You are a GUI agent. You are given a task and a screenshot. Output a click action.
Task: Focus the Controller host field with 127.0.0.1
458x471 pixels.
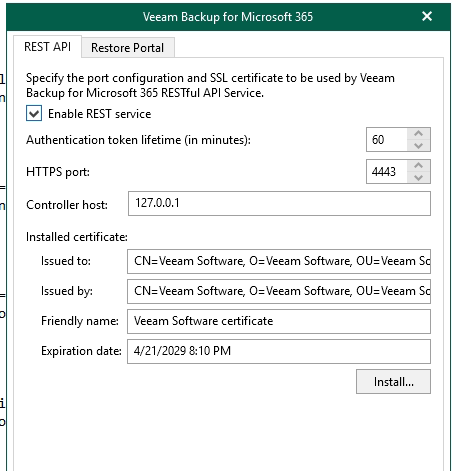click(x=279, y=203)
